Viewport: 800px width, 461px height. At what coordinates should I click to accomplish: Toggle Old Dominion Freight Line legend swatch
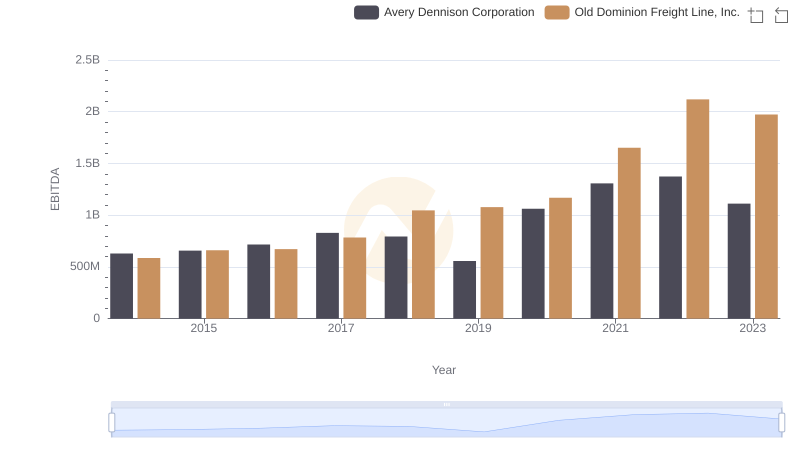pyautogui.click(x=557, y=12)
